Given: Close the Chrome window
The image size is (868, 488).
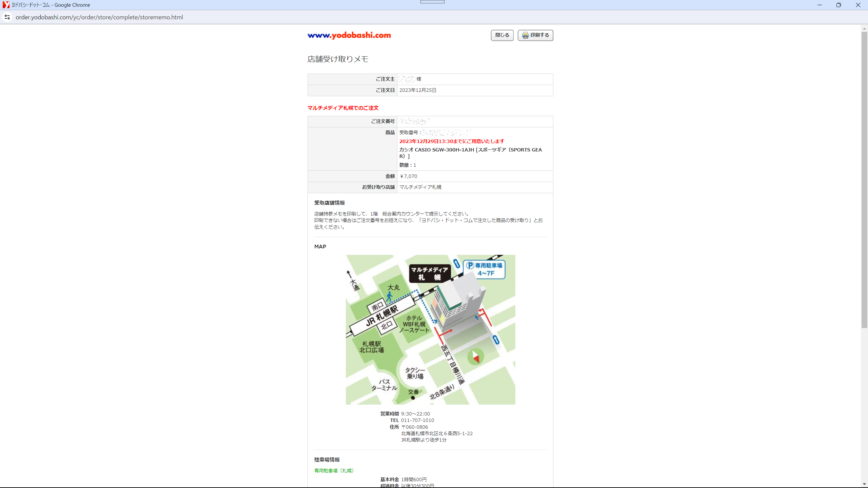Looking at the screenshot, I should (x=858, y=5).
